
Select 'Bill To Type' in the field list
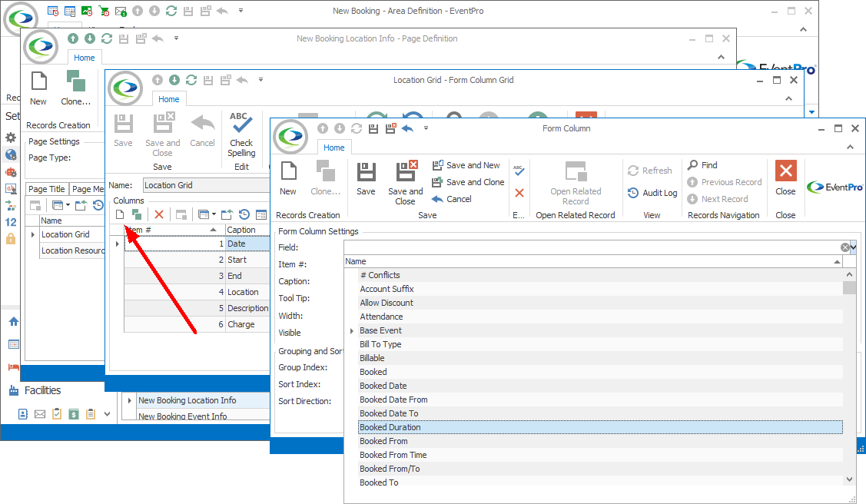click(x=600, y=344)
